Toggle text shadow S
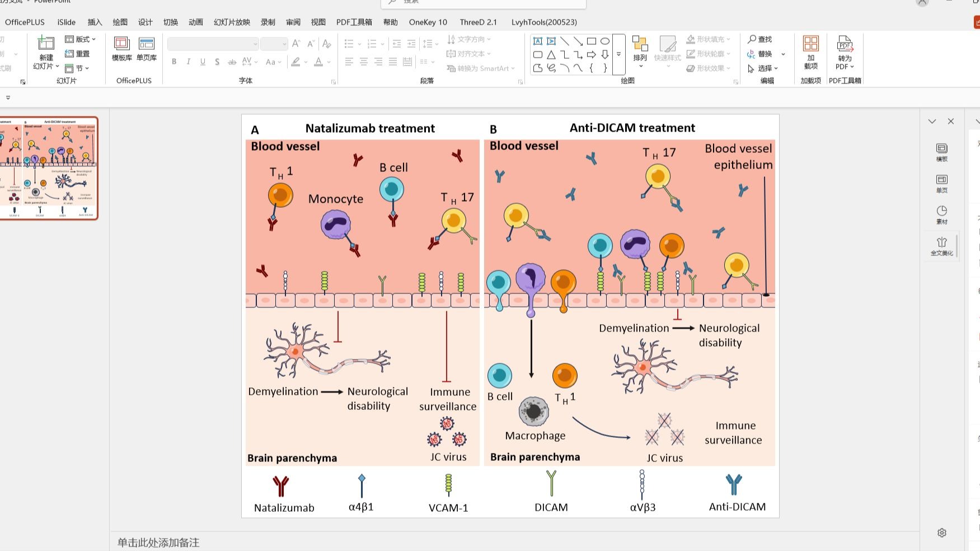Viewport: 980px width, 551px height. (217, 62)
